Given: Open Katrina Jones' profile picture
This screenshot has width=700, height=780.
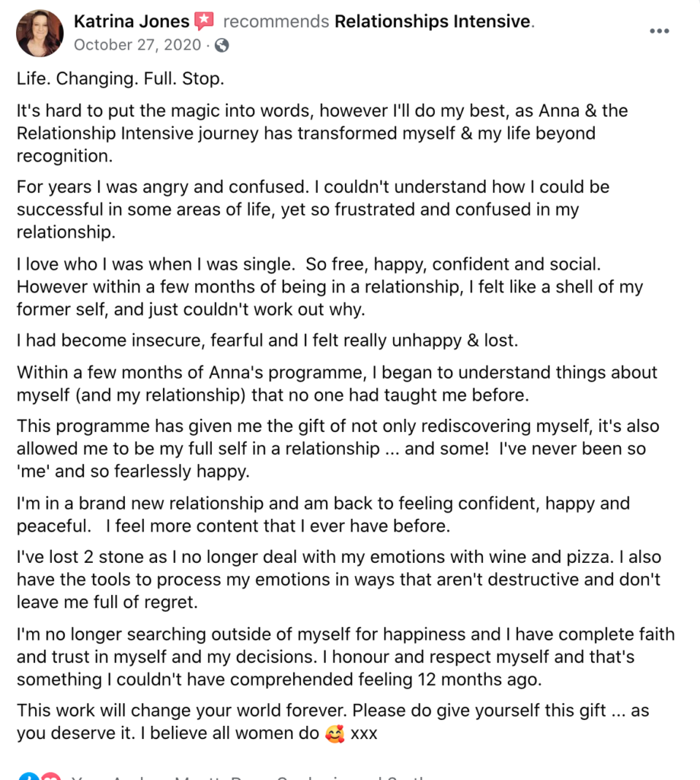Looking at the screenshot, I should [40, 34].
